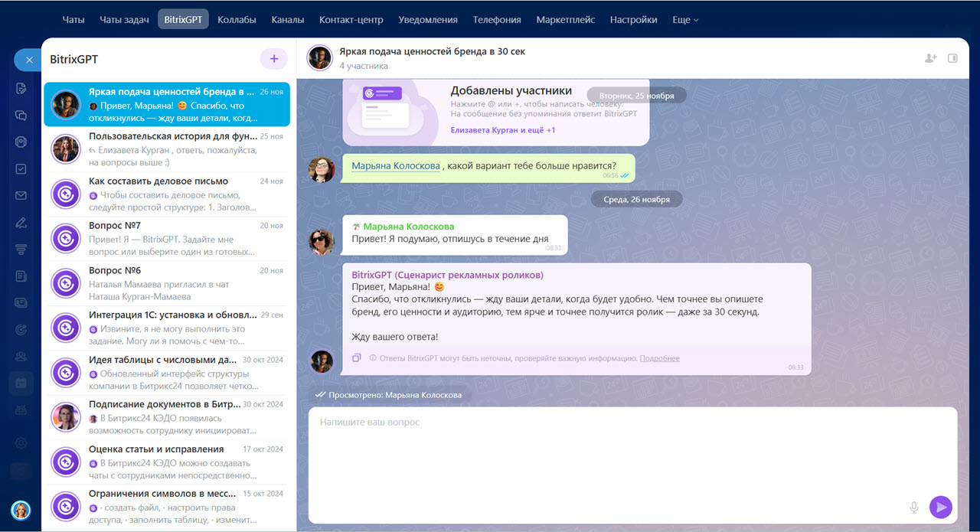
Task: Expand the "Еще" dropdown menu
Action: click(x=685, y=20)
